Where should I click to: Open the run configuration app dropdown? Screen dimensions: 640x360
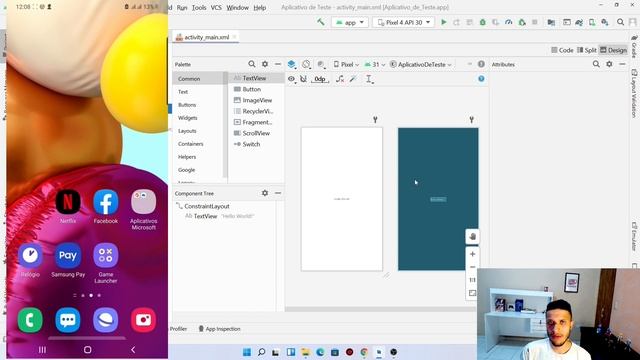click(350, 22)
